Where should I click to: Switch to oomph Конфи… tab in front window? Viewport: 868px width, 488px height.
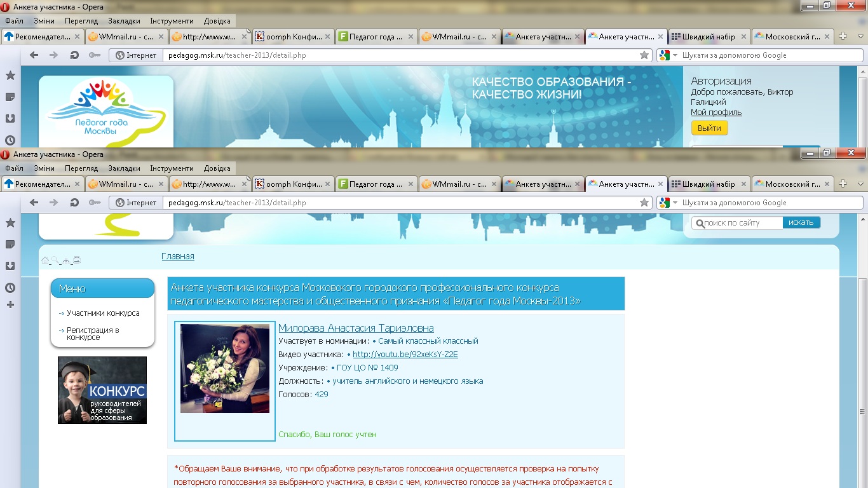[x=293, y=184]
